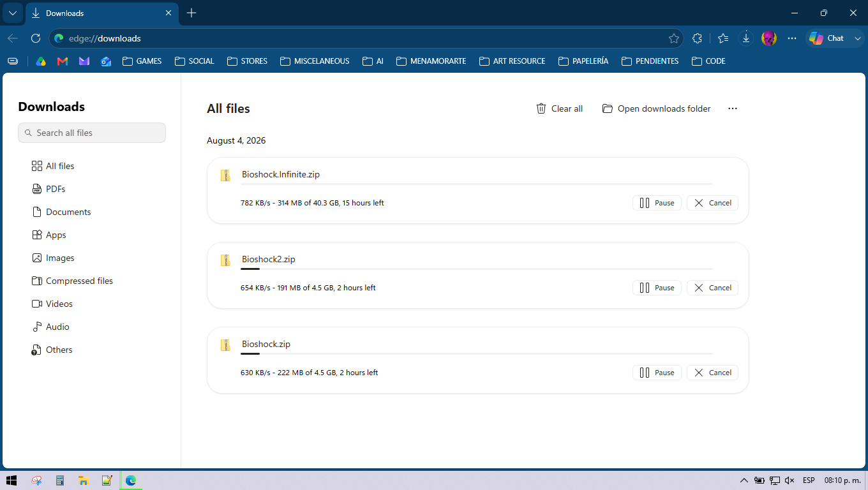The image size is (868, 490).
Task: Open a new tab with plus button
Action: pyautogui.click(x=191, y=13)
